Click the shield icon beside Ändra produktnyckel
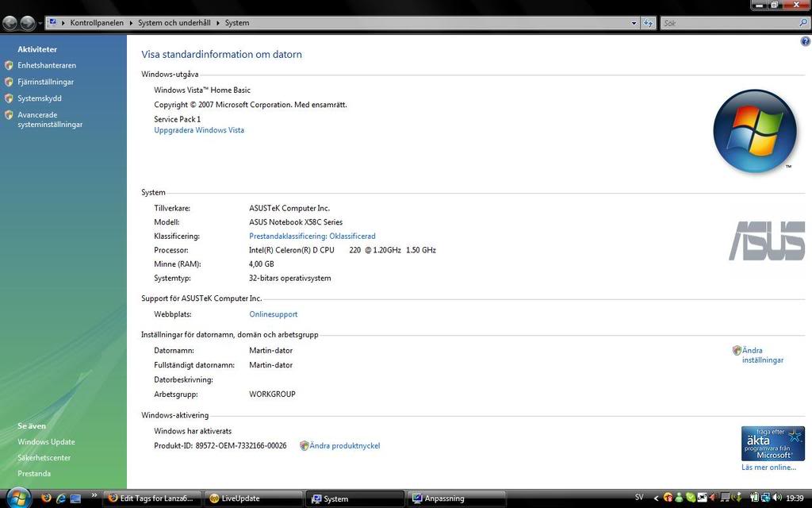Viewport: 812px width, 508px height. pyautogui.click(x=304, y=446)
